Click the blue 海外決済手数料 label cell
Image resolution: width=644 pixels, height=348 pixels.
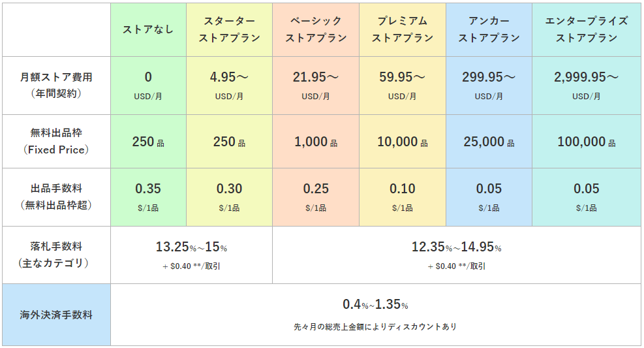tap(56, 315)
